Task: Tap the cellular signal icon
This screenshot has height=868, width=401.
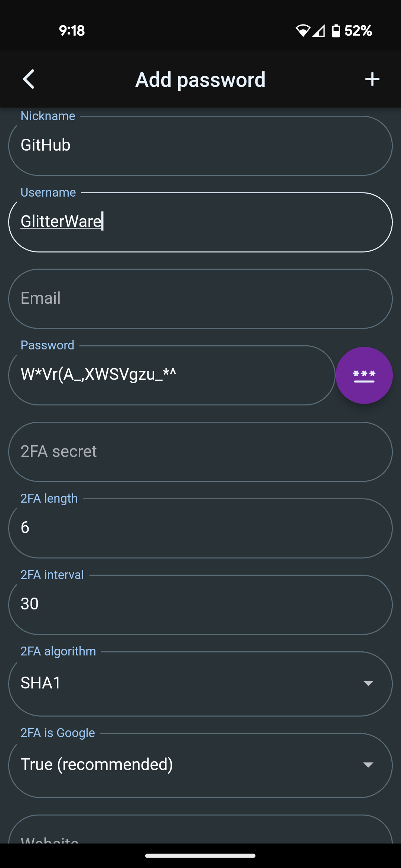Action: 319,31
